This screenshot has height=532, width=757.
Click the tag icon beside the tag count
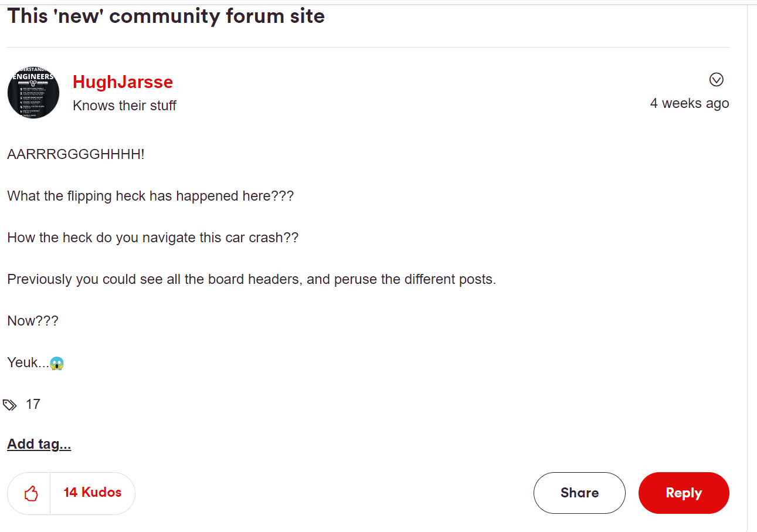[x=10, y=404]
